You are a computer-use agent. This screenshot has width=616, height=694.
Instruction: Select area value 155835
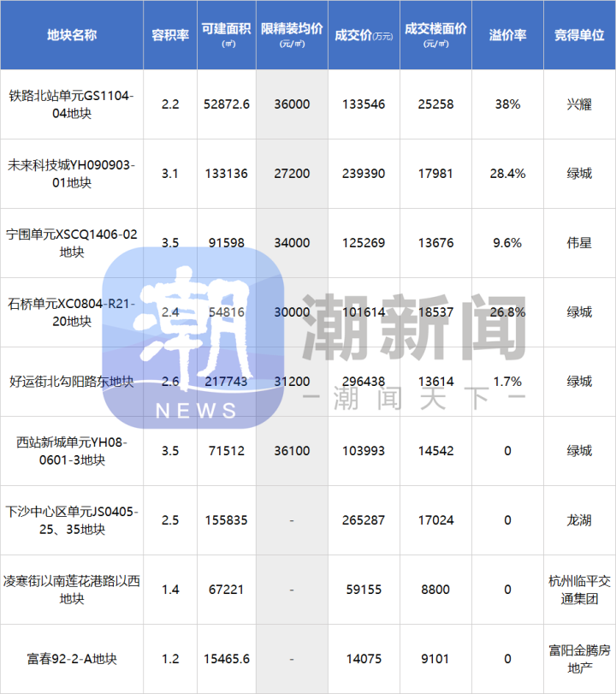[227, 520]
